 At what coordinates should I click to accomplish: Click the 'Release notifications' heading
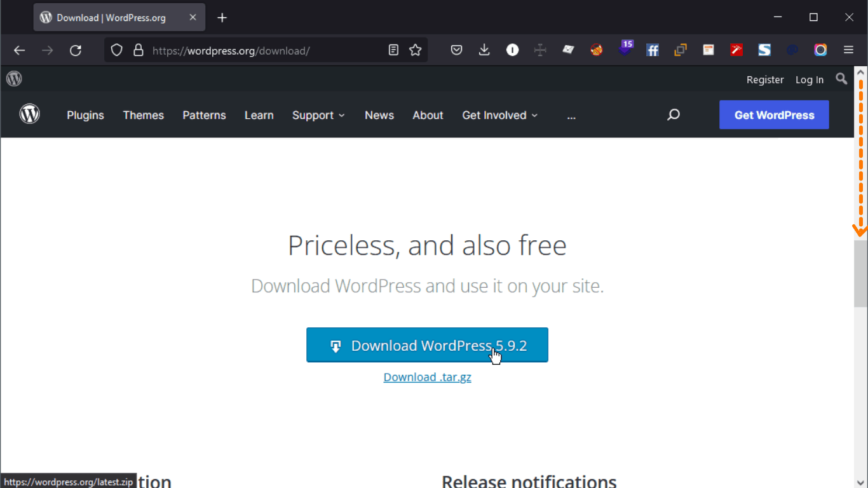529,481
